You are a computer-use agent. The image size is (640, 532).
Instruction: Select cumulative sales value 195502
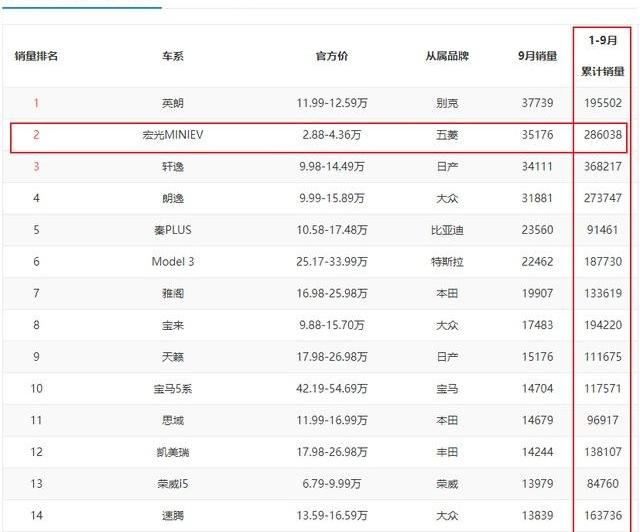(x=603, y=103)
